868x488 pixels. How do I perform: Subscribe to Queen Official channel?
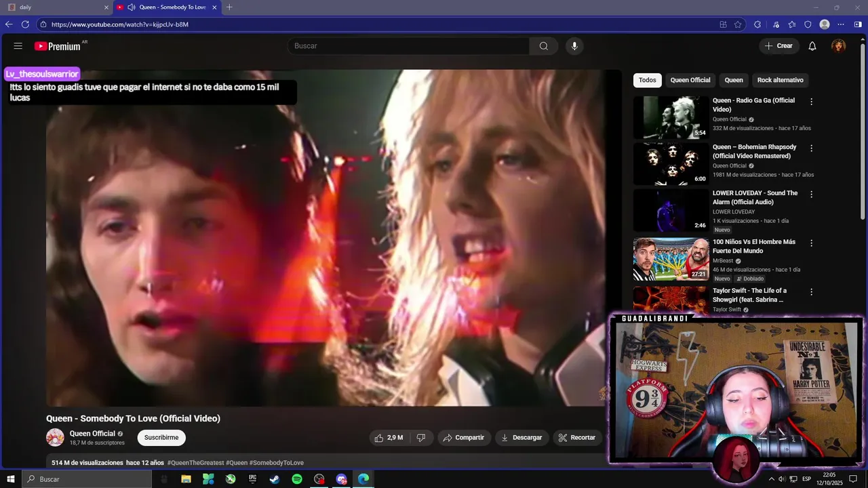[x=161, y=438]
